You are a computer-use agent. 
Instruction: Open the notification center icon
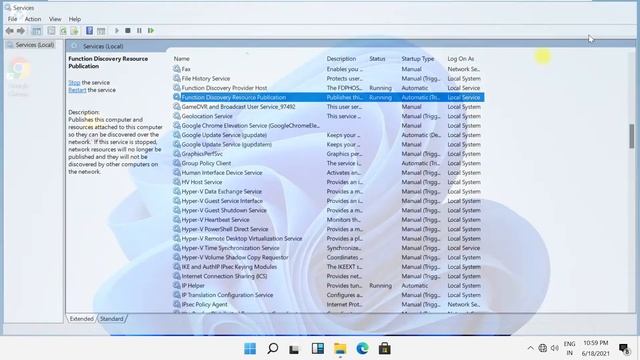pos(624,348)
